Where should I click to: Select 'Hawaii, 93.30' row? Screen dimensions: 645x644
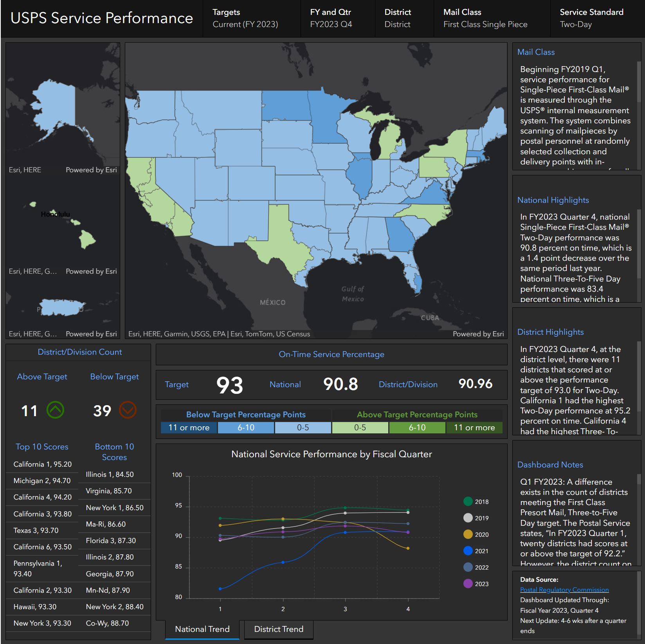pos(42,607)
